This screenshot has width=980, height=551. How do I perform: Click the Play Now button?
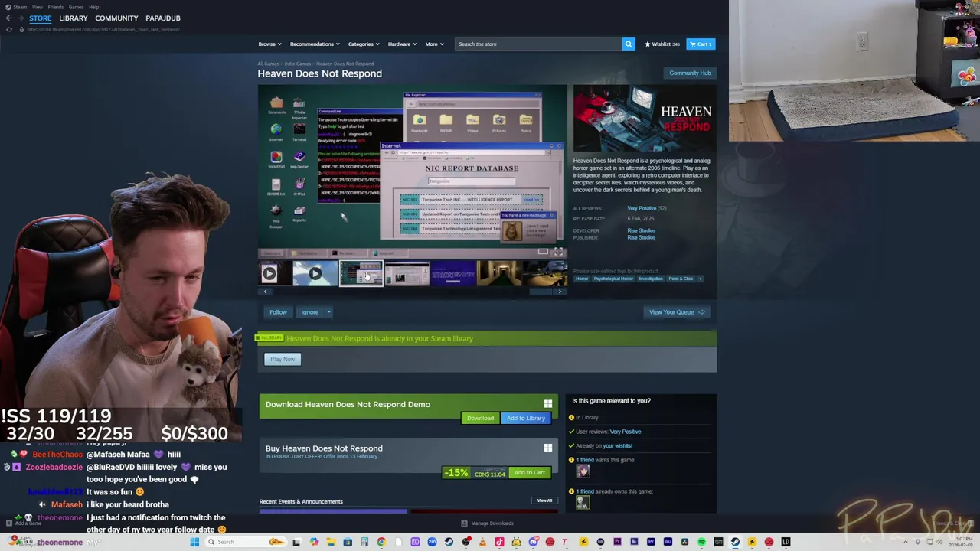(282, 359)
